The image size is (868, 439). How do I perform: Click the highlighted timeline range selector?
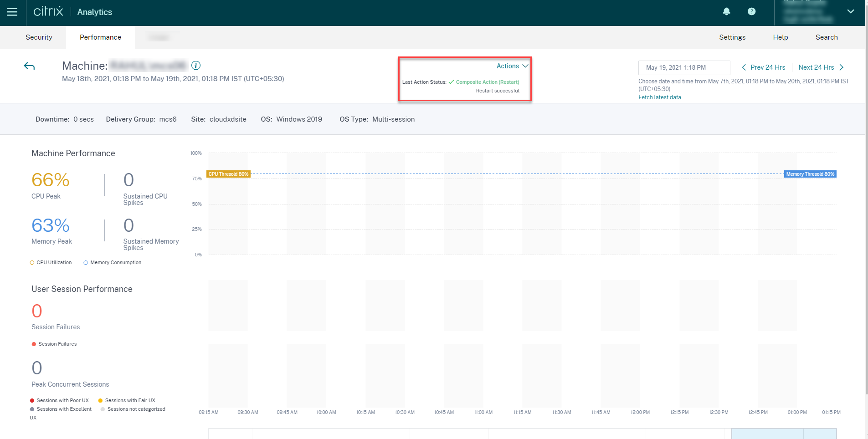tap(783, 434)
